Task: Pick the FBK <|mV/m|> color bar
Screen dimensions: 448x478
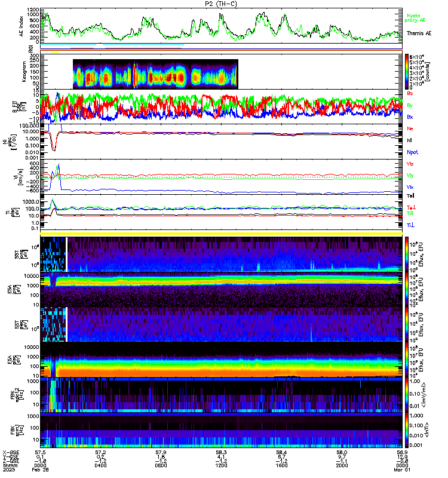Action: tap(407, 394)
